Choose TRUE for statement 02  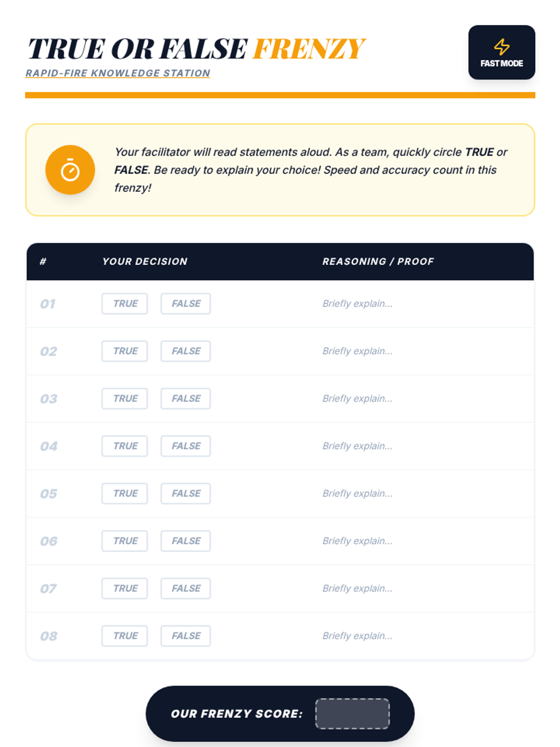pos(125,351)
